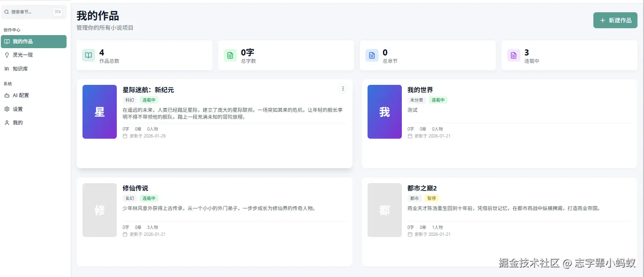
Task: Focus the 搜索章节 search field
Action: 34,12
